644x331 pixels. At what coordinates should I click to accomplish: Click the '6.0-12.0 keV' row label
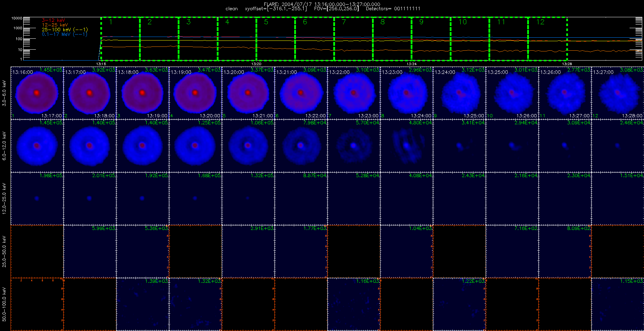click(4, 146)
